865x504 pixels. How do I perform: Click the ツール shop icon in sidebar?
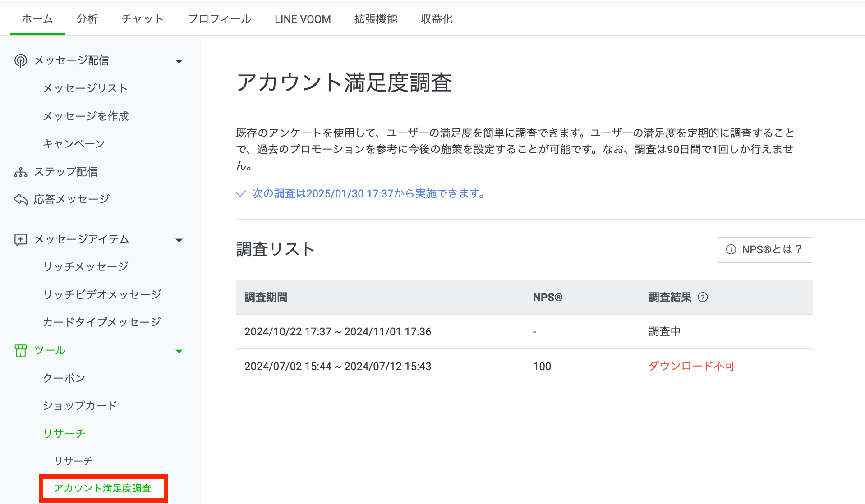click(x=20, y=351)
